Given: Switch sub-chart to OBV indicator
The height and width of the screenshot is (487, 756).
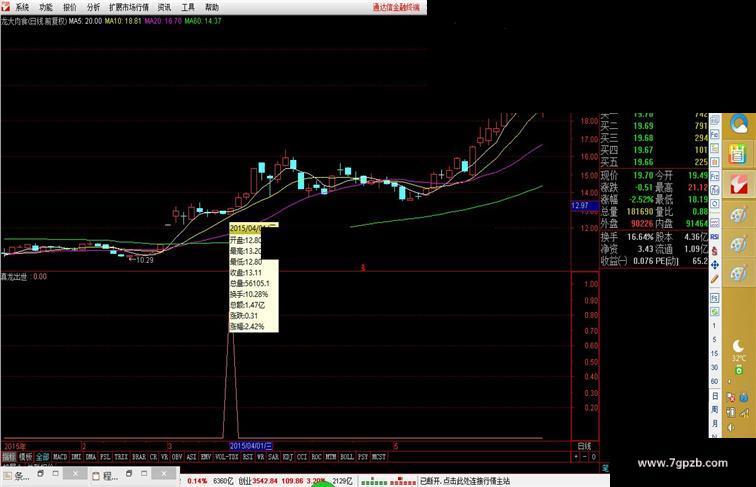Looking at the screenshot, I should pos(177,457).
